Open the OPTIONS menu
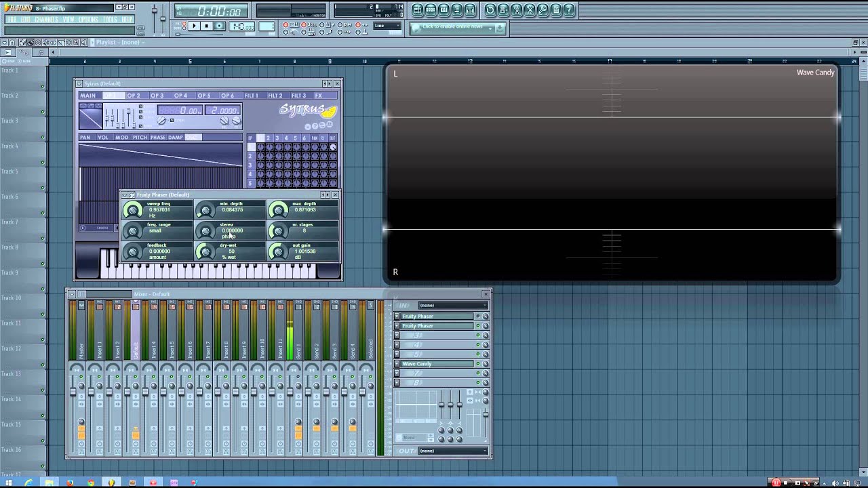This screenshot has height=488, width=868. [x=89, y=20]
